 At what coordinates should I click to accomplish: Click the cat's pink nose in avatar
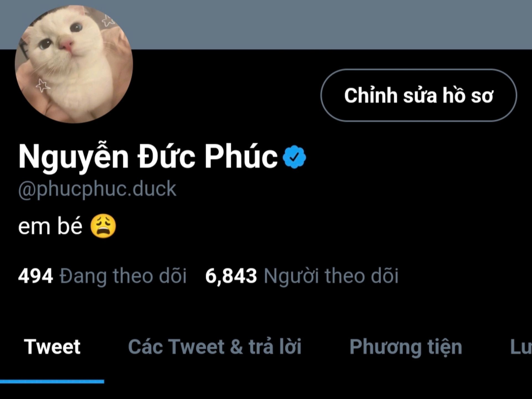(x=67, y=45)
